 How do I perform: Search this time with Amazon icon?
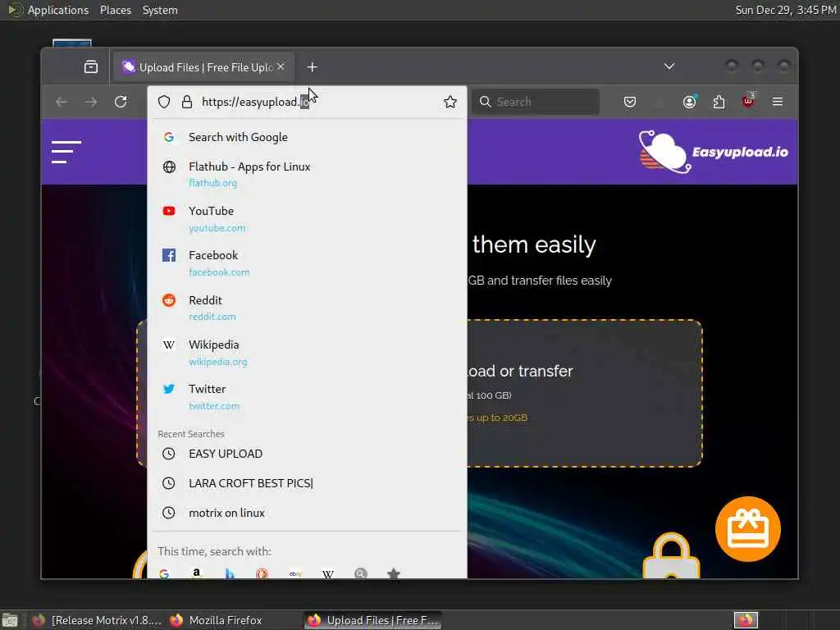pyautogui.click(x=197, y=573)
